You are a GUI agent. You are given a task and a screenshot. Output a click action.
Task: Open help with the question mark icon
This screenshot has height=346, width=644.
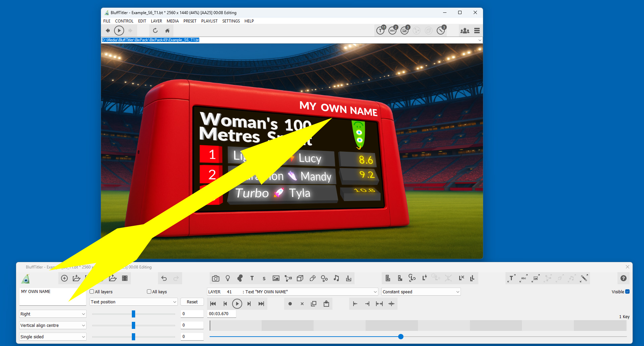click(x=623, y=278)
